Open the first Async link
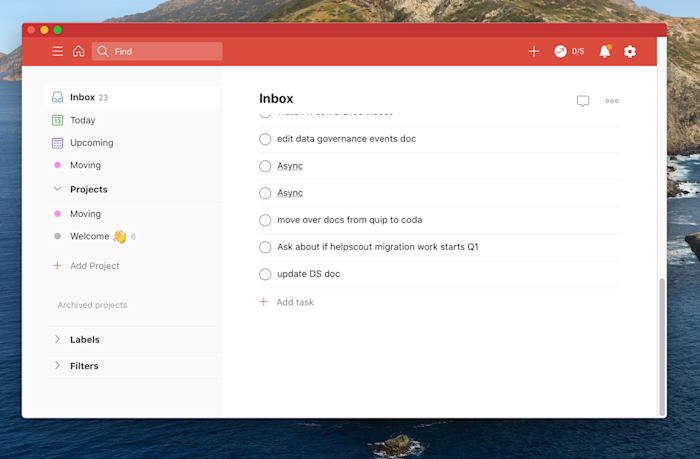This screenshot has height=459, width=700. 290,166
